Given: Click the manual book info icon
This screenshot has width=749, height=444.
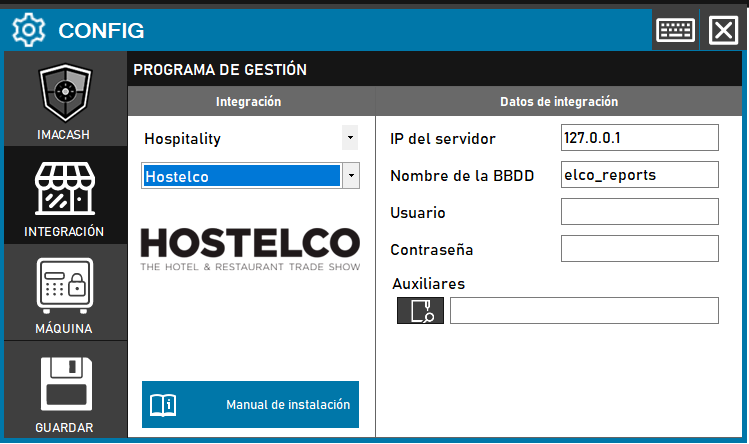Looking at the screenshot, I should (x=163, y=405).
